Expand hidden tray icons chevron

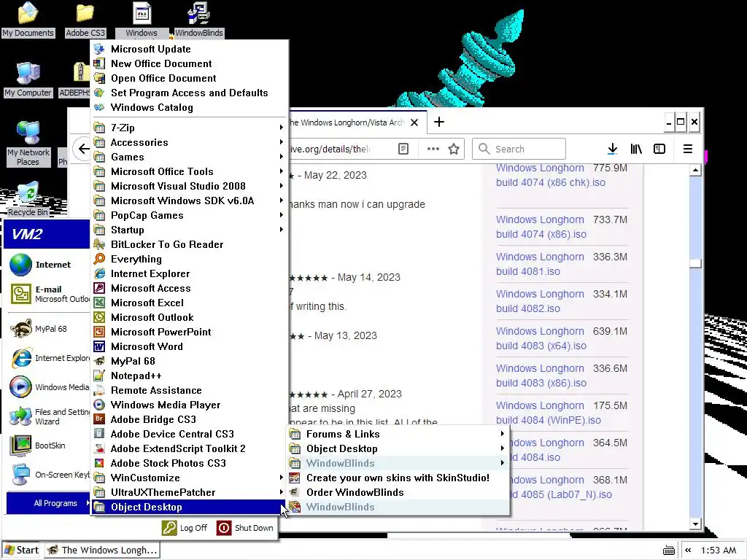[688, 550]
